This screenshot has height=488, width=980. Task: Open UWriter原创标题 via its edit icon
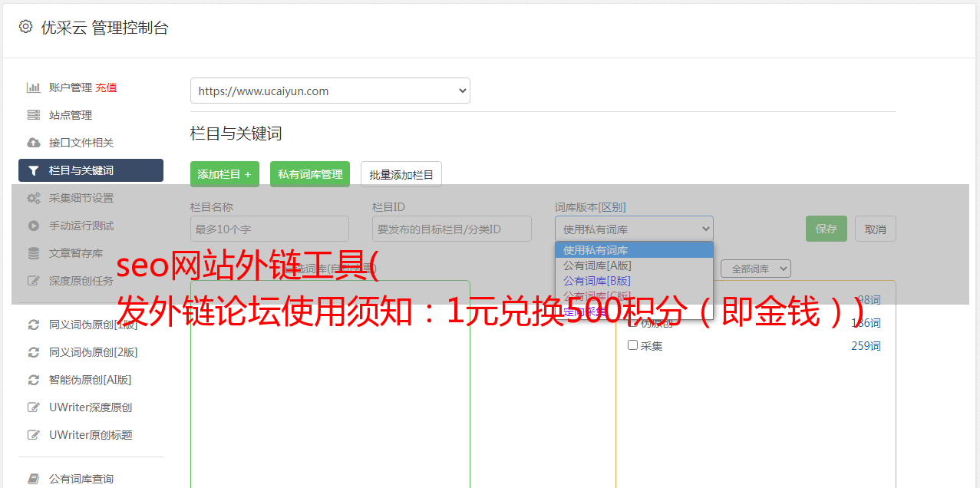pos(33,435)
